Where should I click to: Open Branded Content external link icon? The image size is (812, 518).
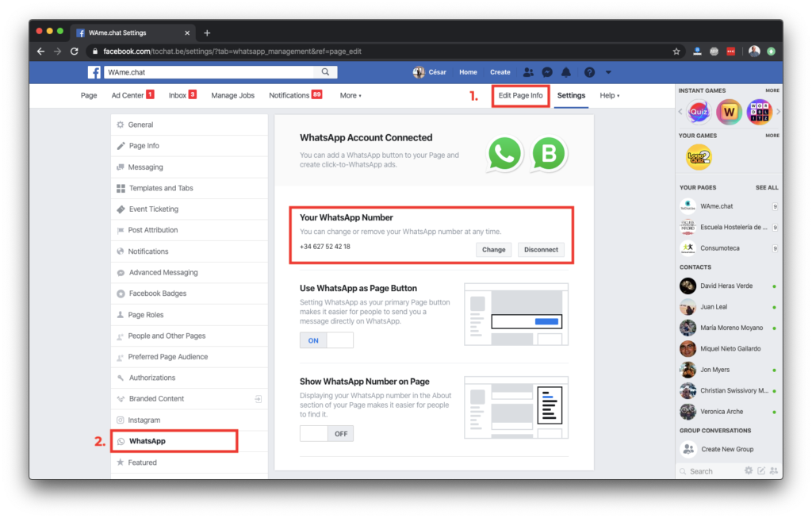(x=258, y=399)
